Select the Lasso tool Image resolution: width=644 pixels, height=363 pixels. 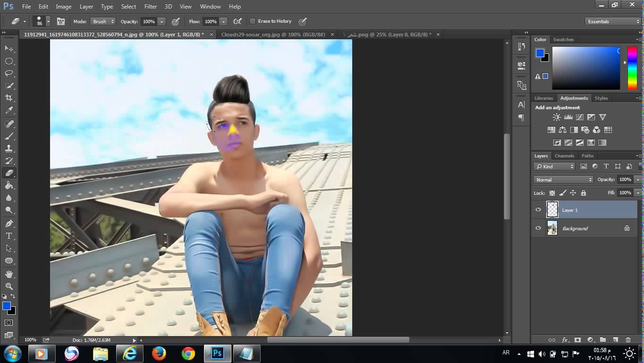[x=9, y=73]
